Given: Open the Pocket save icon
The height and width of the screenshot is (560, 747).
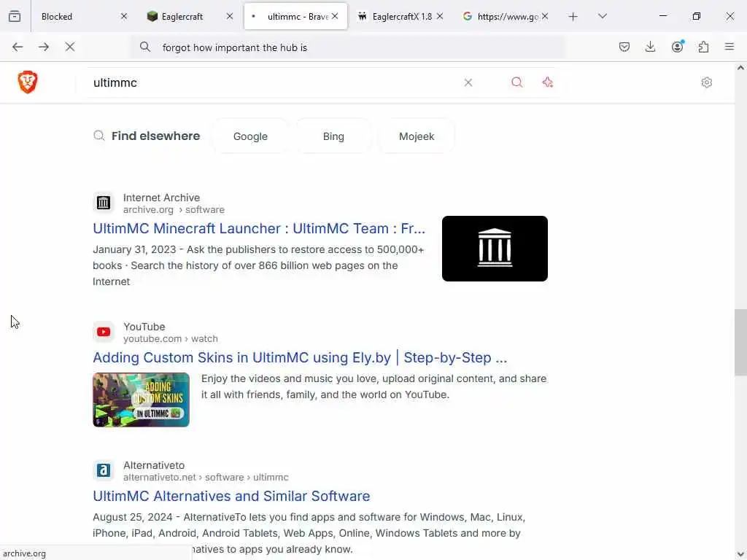Looking at the screenshot, I should [x=624, y=47].
